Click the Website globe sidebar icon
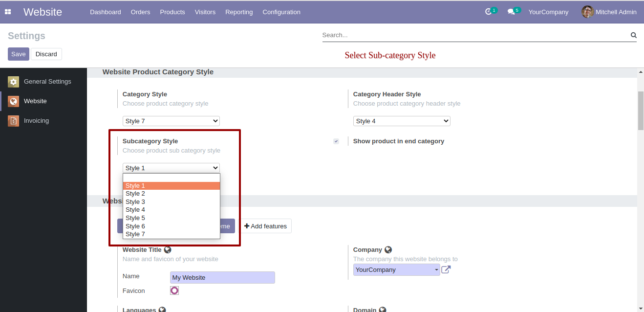Image resolution: width=644 pixels, height=312 pixels. 14,101
